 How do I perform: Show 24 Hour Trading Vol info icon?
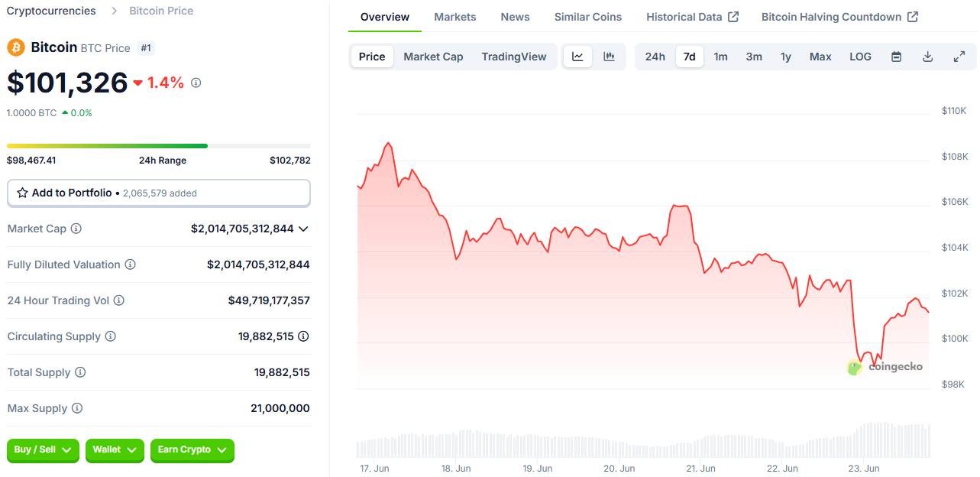click(x=119, y=300)
